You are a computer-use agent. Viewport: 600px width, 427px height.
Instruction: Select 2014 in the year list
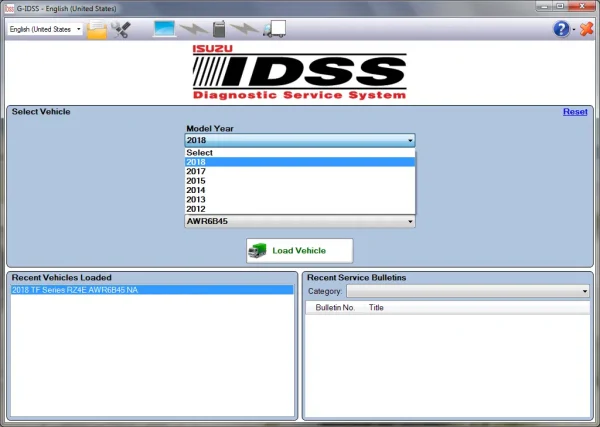pos(300,190)
